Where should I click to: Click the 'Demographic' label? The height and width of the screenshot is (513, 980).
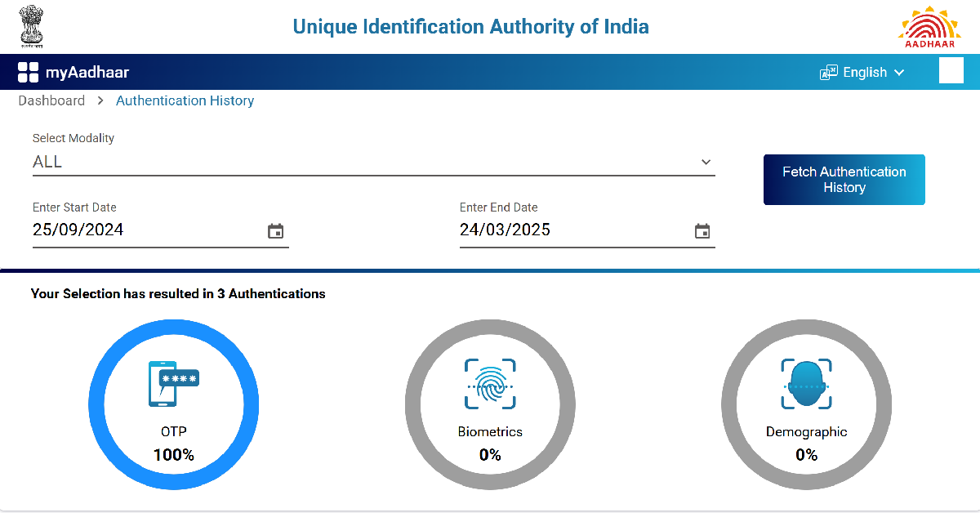(x=807, y=432)
